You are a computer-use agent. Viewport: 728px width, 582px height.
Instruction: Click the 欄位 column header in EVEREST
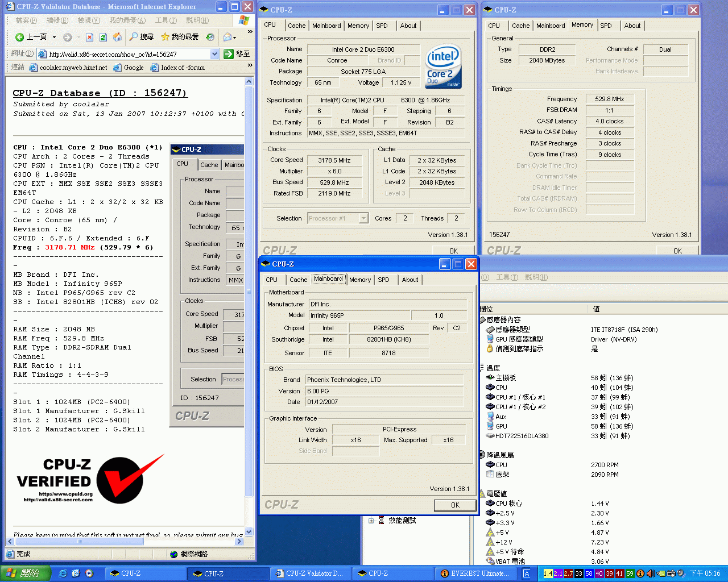coord(533,309)
